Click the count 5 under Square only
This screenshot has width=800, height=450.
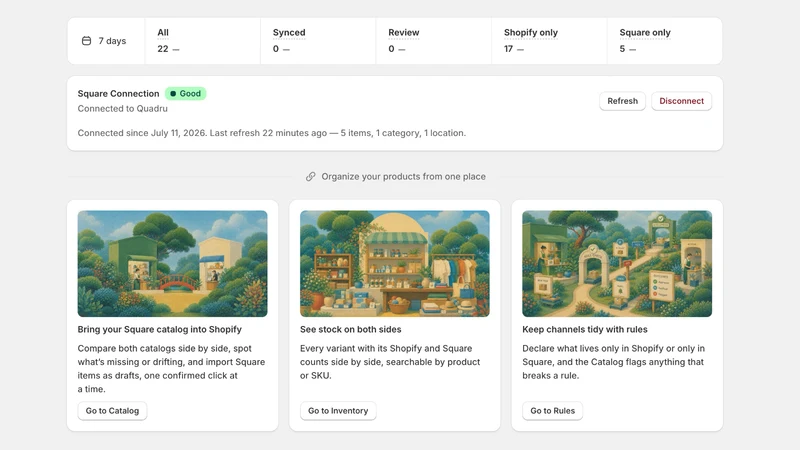[x=622, y=49]
